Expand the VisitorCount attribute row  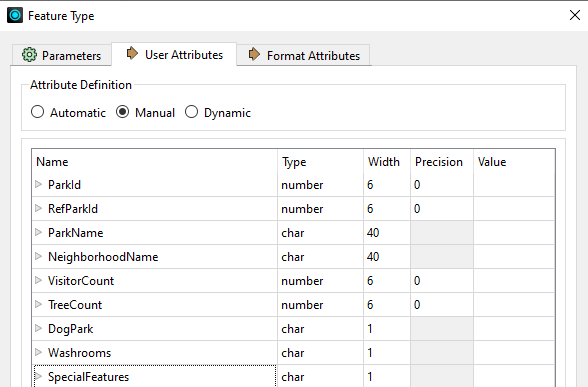click(38, 280)
